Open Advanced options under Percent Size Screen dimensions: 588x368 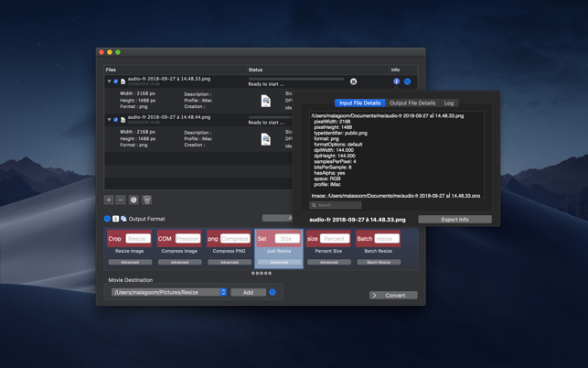(329, 262)
